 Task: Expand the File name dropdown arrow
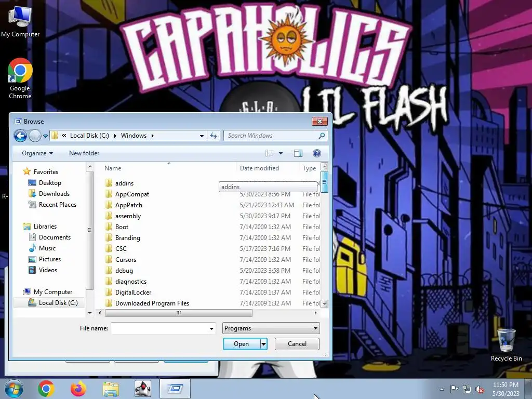(211, 328)
